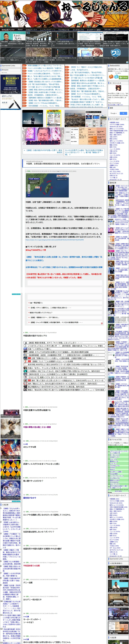Image resolution: width=129 pixels, height=644 pixels.
Task: Open 5ch公式アンテナ in the navigation bar
Action: tap(8, 30)
